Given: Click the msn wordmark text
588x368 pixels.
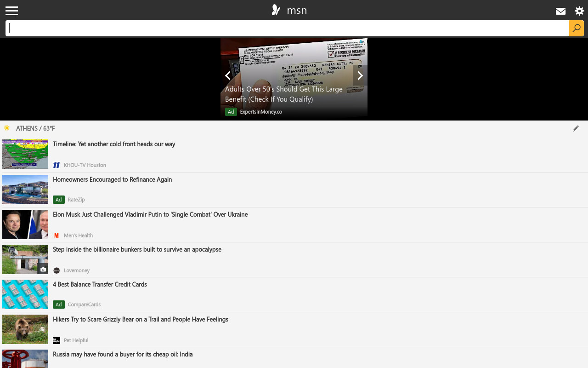Looking at the screenshot, I should click(297, 11).
